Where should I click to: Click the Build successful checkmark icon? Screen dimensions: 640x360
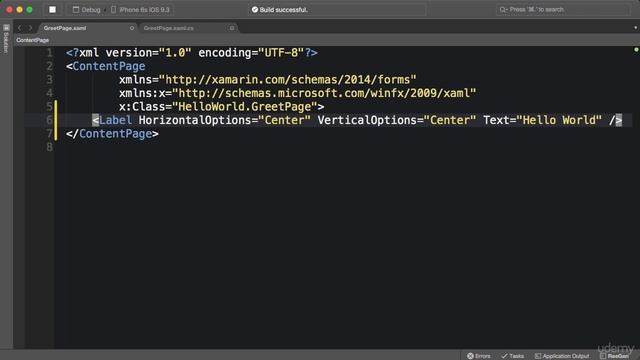coord(255,10)
